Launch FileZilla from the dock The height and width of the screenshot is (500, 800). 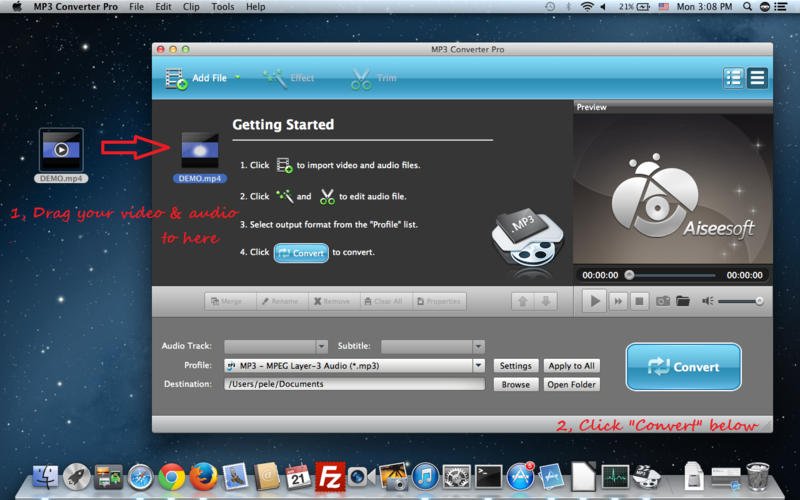330,477
